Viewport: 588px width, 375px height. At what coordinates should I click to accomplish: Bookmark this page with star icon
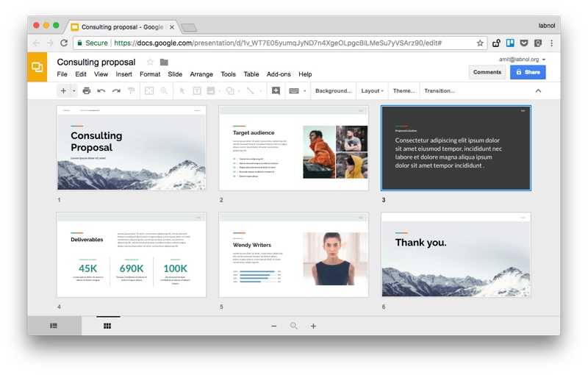480,43
